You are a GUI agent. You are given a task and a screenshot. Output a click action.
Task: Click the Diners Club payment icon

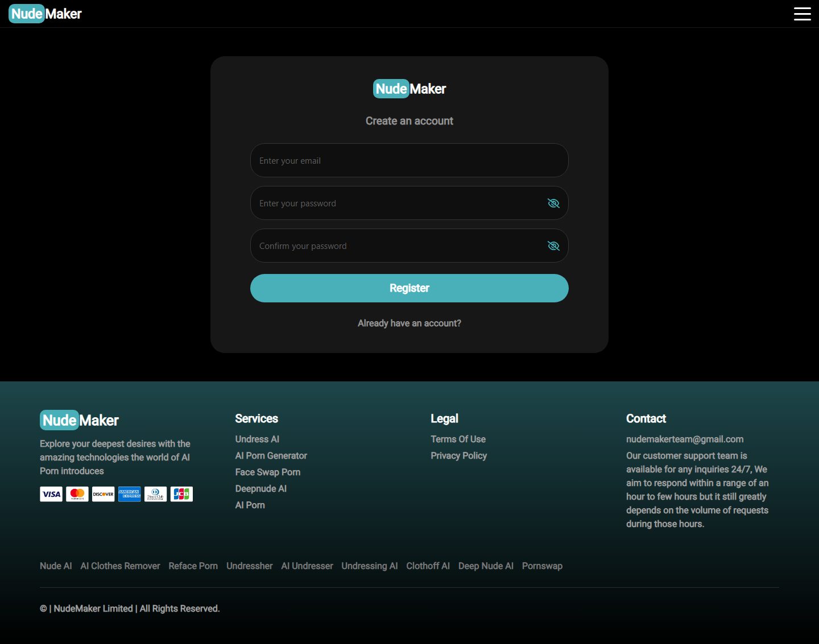point(155,494)
